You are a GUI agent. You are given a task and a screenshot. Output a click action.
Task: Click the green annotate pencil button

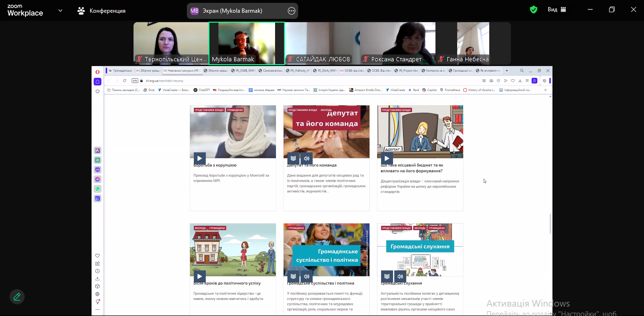[x=17, y=297]
